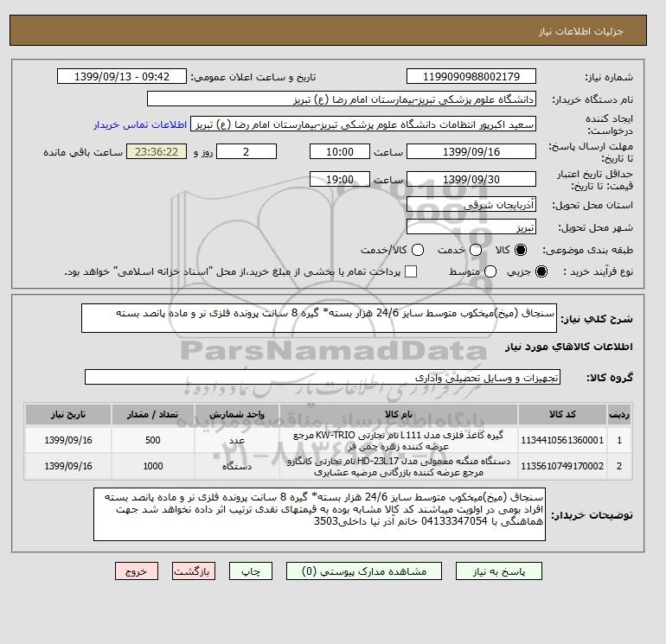This screenshot has width=666, height=644.
Task: Select the کالا/خدمت radio button
Action: click(418, 250)
